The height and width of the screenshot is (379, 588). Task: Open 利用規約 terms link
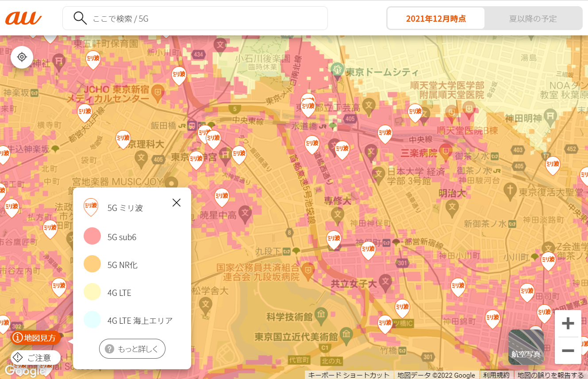(496, 375)
